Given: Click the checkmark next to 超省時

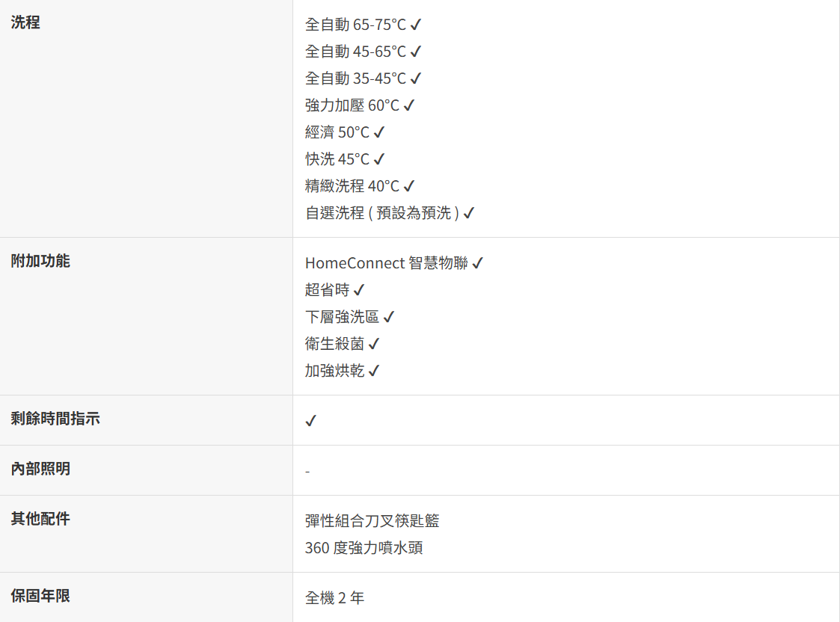Looking at the screenshot, I should [359, 290].
